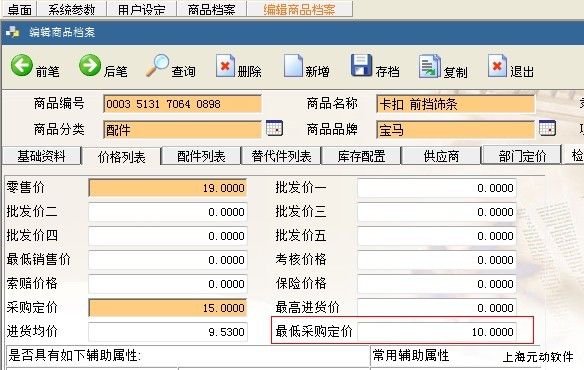Save record with 存档 floppy icon

click(x=361, y=66)
